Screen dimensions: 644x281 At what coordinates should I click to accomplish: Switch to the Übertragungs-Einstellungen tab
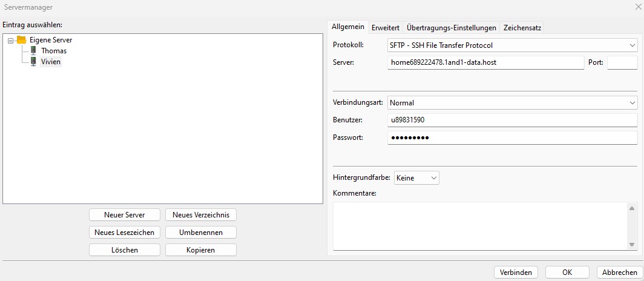point(452,27)
